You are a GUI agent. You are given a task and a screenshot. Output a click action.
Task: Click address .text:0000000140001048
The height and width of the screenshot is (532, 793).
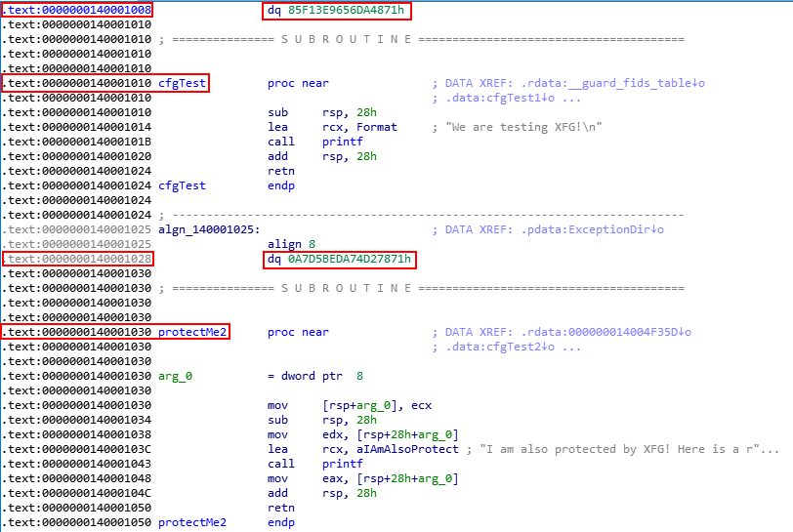(x=76, y=479)
